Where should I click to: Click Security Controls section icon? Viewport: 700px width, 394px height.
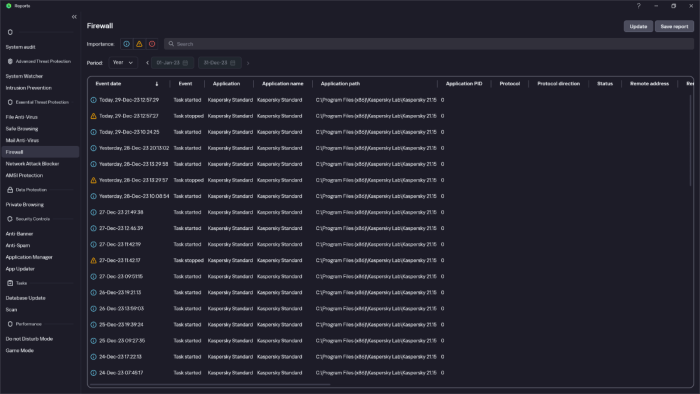pyautogui.click(x=10, y=219)
